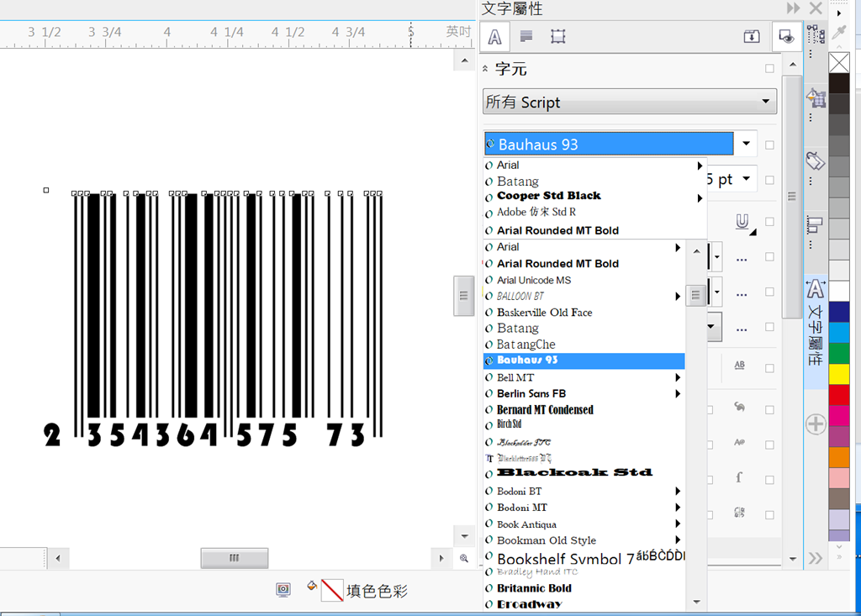Screen dimensions: 861x616
Task: Choose Britannic Bold font
Action: click(584, 588)
